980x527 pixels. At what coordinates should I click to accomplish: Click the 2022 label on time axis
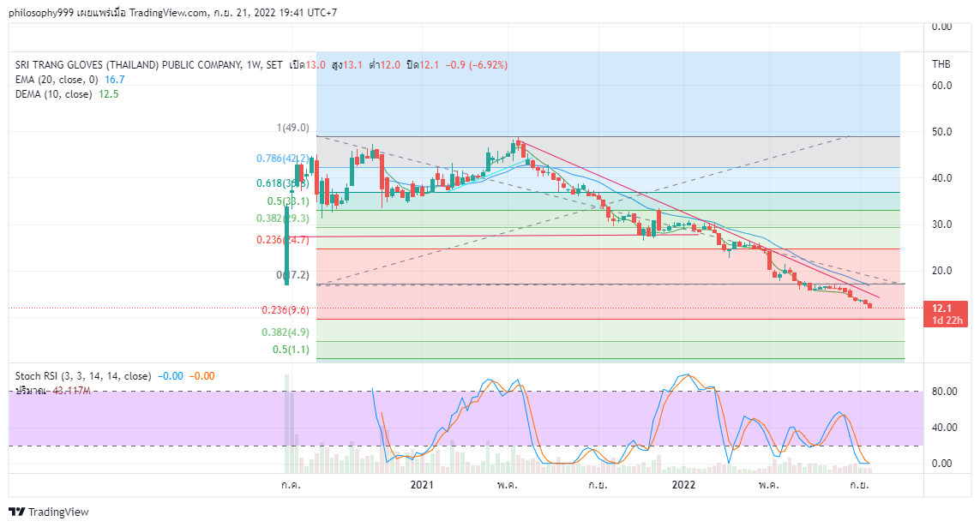click(x=683, y=484)
